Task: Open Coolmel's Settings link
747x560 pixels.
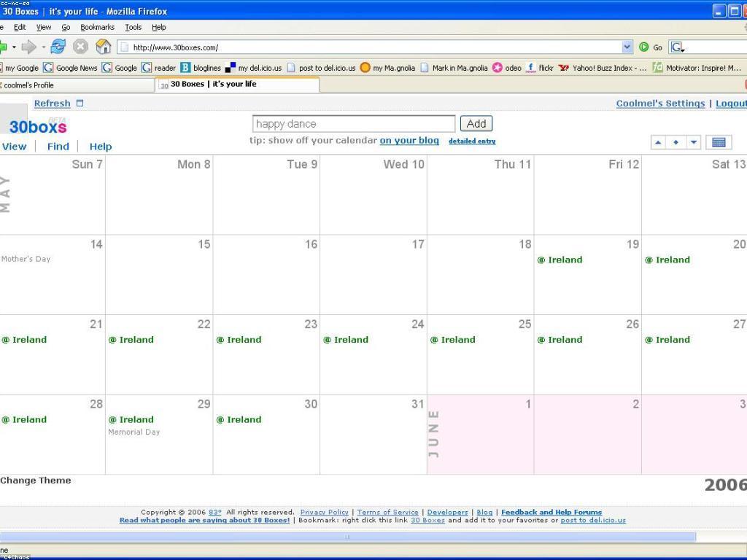Action: point(660,104)
